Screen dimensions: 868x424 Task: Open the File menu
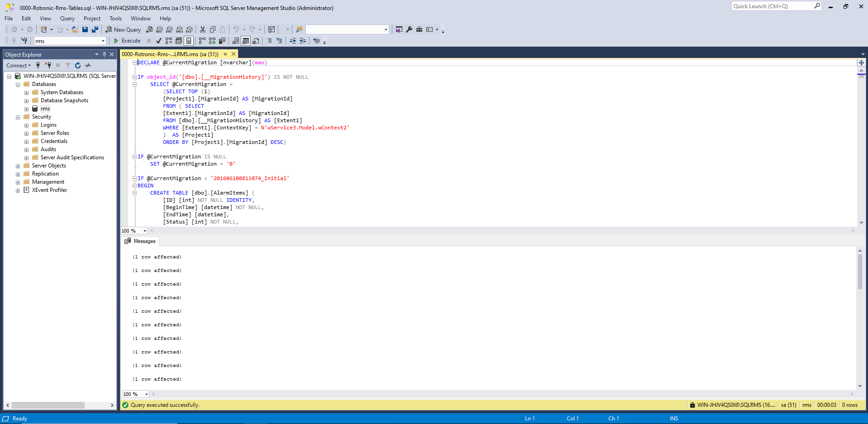tap(9, 19)
